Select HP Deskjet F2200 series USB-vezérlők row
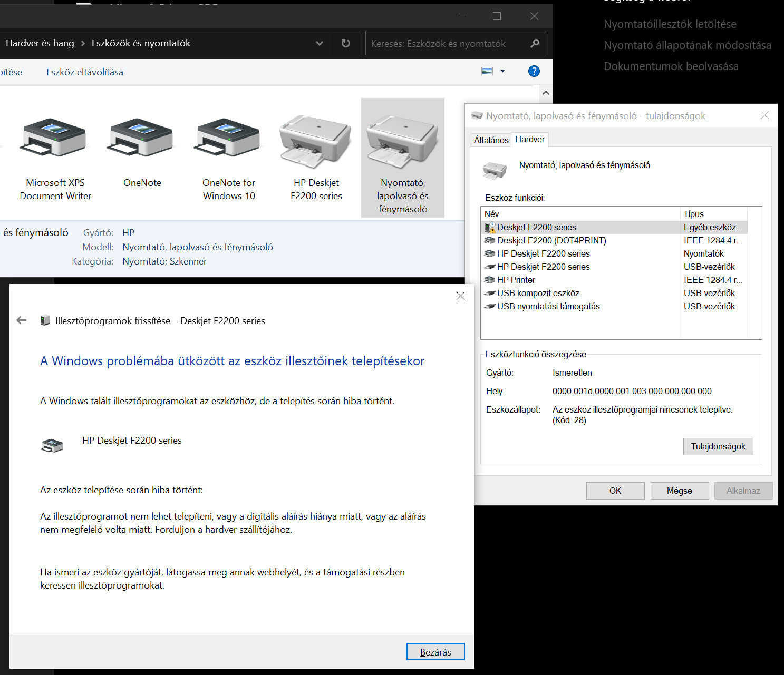The height and width of the screenshot is (675, 784). point(615,267)
